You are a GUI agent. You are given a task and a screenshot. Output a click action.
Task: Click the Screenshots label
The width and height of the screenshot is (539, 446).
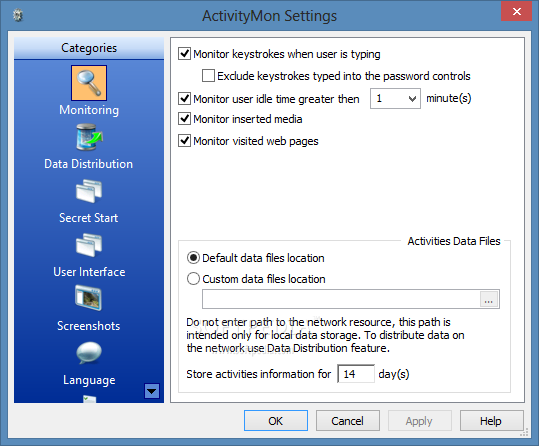tap(89, 326)
